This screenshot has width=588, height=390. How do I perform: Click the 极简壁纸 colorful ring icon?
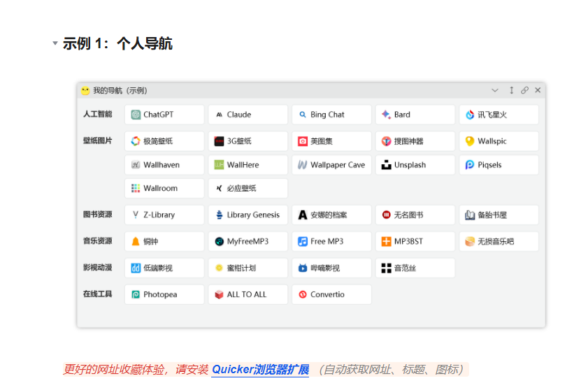pyautogui.click(x=136, y=141)
